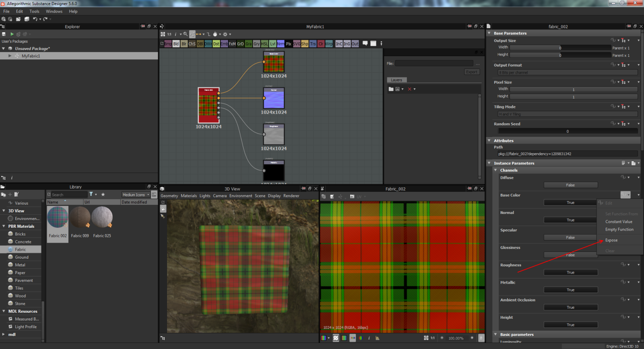644x349 pixels.
Task: Collapse the Instance Parameters section
Action: tap(489, 163)
